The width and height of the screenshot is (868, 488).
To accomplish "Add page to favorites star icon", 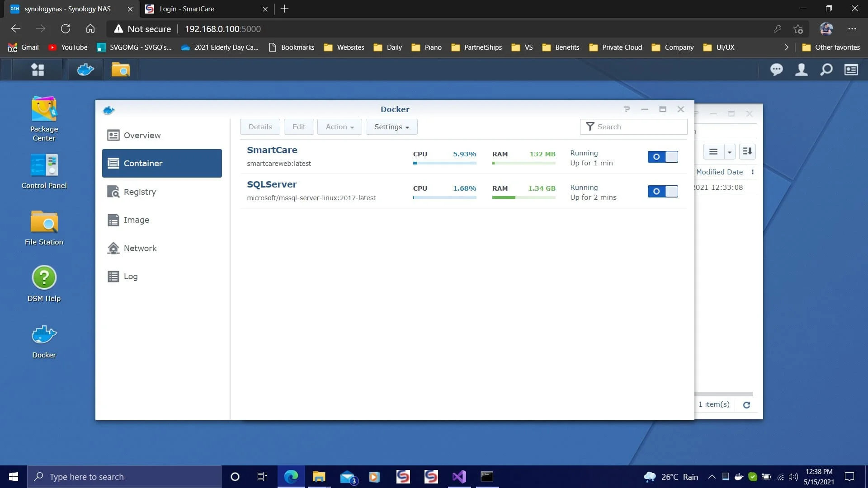I will point(798,29).
